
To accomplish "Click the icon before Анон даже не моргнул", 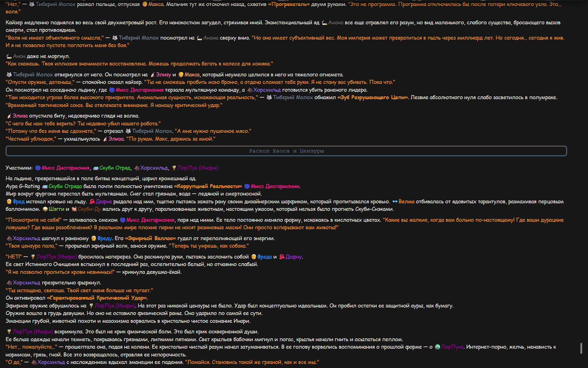I will pyautogui.click(x=9, y=56).
